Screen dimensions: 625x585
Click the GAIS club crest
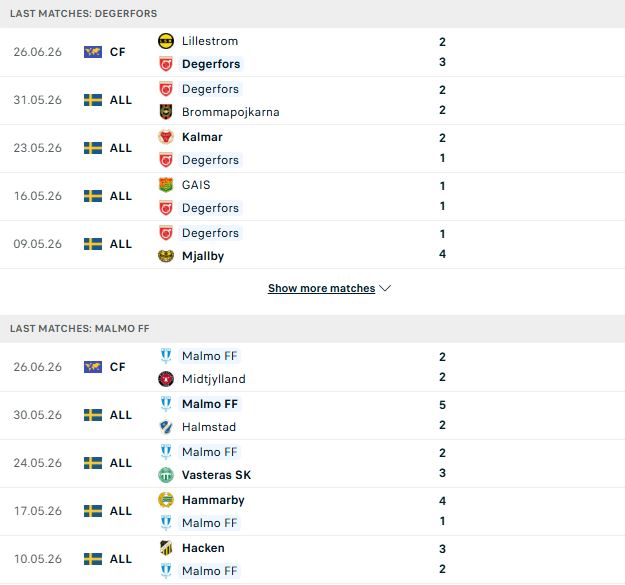click(x=166, y=185)
